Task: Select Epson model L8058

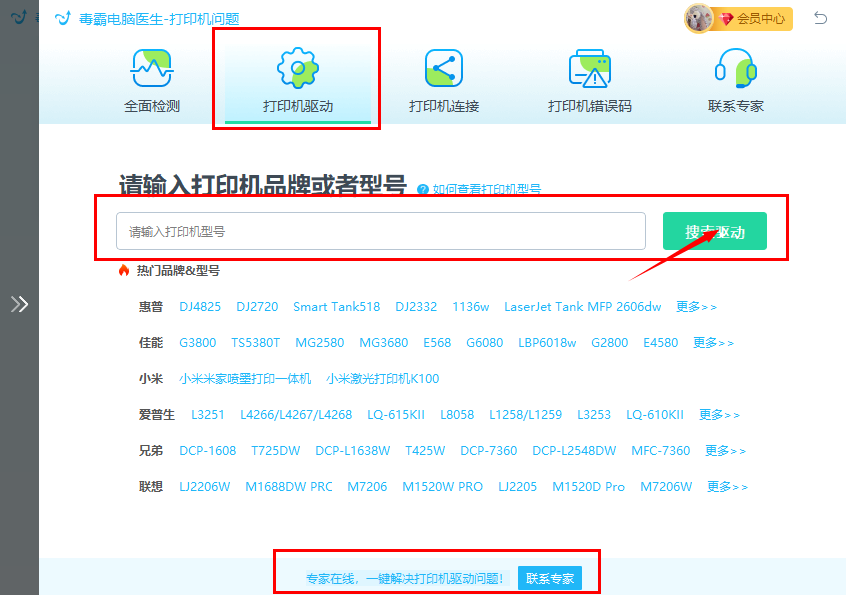Action: pos(457,415)
